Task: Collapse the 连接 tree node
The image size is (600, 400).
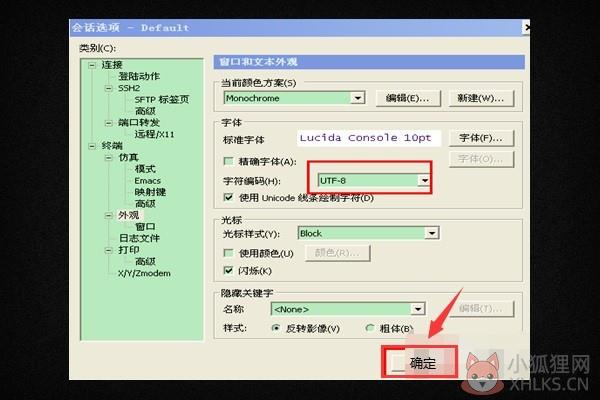Action: 92,65
